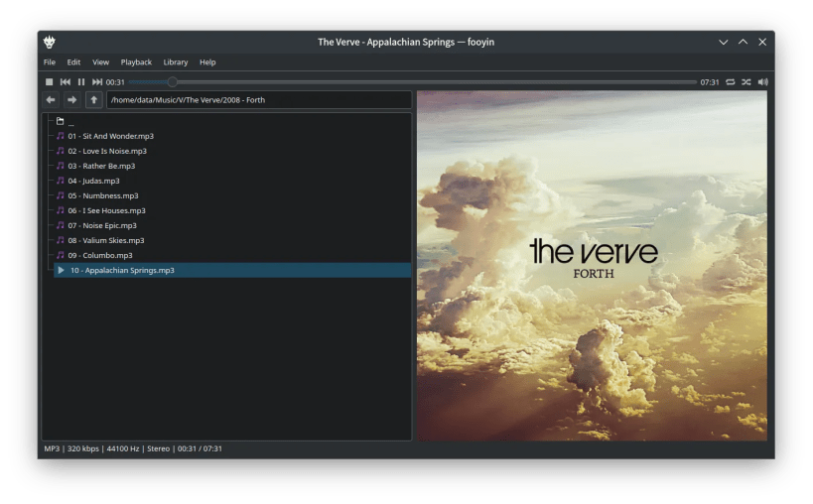Mute the volume speaker icon
The image size is (813, 504).
tap(762, 81)
